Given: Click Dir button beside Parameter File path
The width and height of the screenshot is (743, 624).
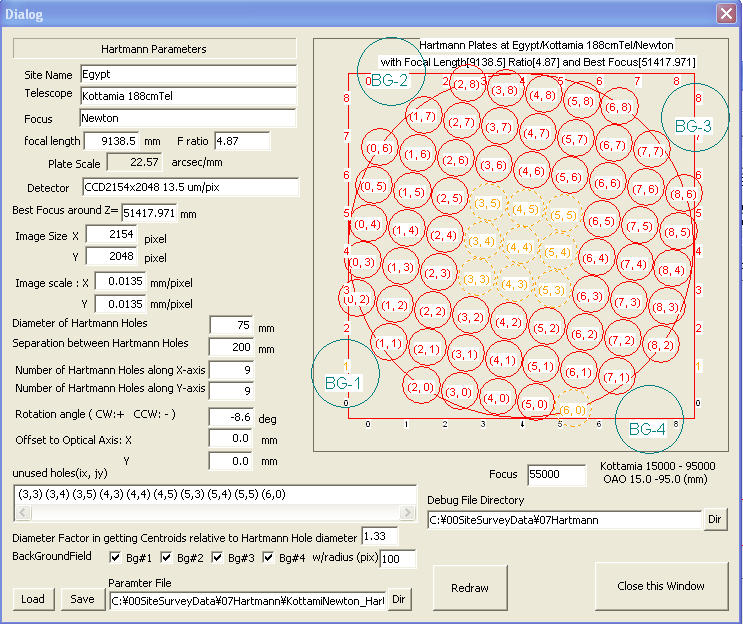Looking at the screenshot, I should click(x=398, y=599).
